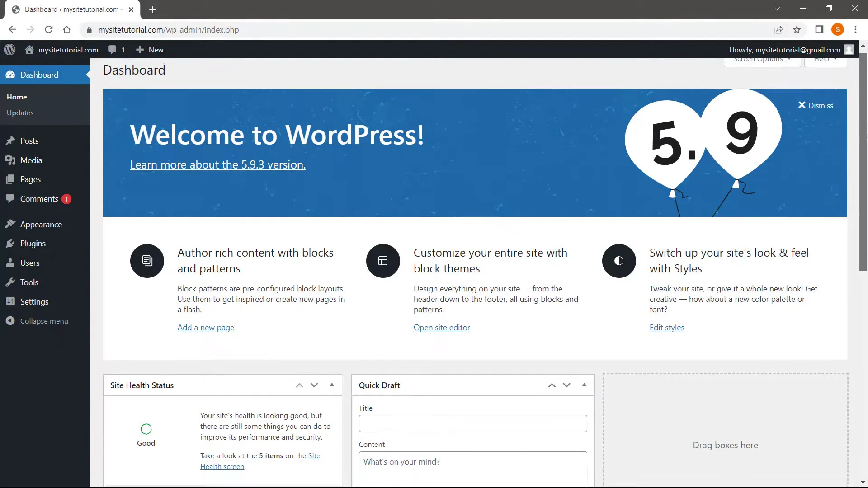This screenshot has width=868, height=488.
Task: Move Quick Draft box down
Action: pos(566,385)
